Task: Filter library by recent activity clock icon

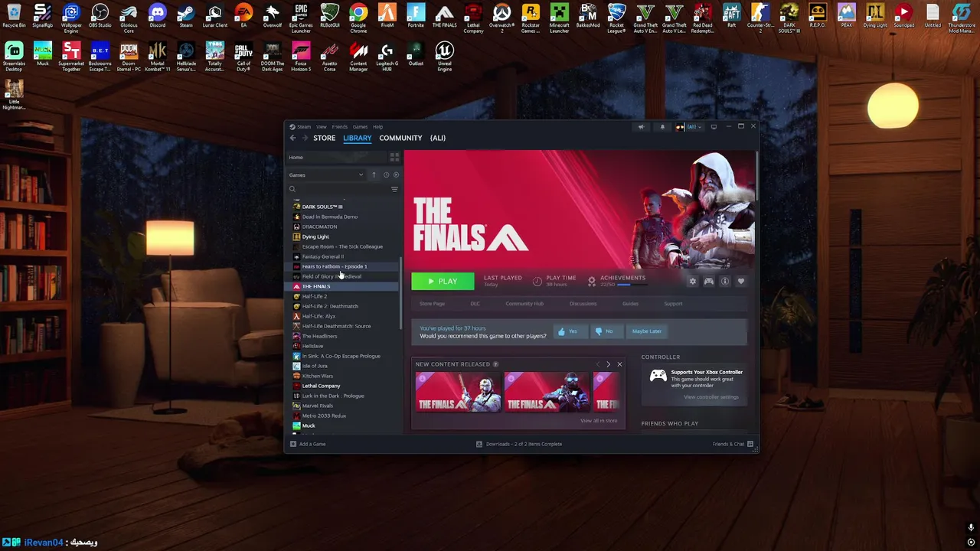Action: 386,175
